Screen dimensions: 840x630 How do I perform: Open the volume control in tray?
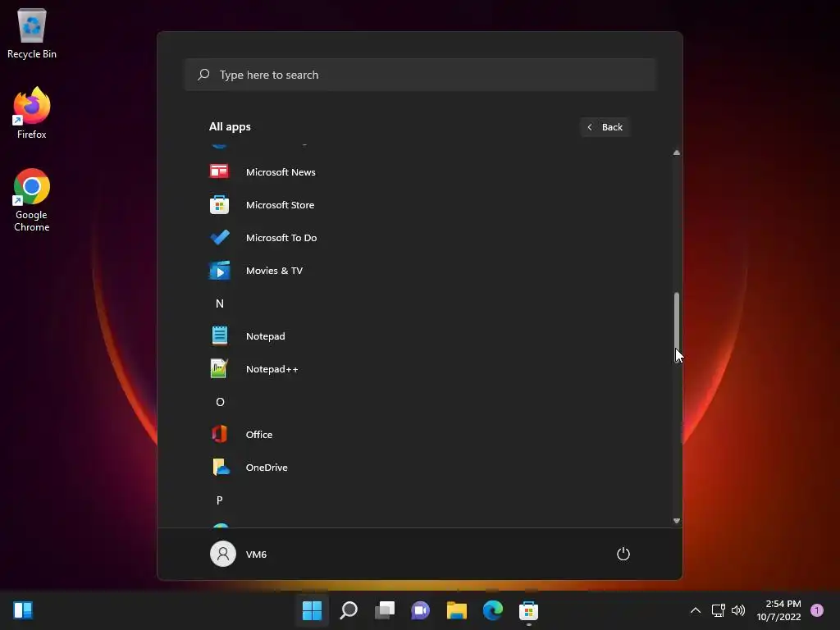tap(738, 610)
